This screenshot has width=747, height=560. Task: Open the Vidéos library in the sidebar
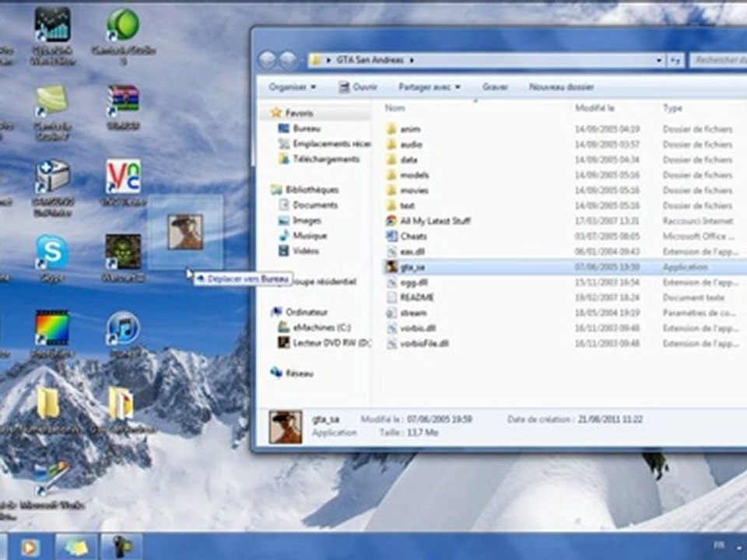[298, 250]
